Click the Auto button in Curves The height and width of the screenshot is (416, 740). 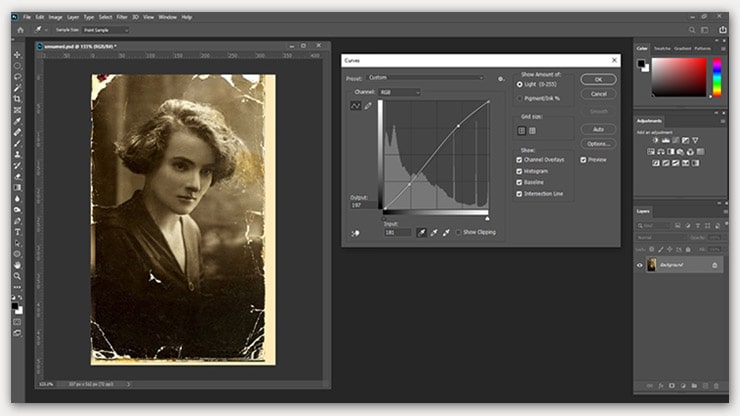pyautogui.click(x=598, y=129)
